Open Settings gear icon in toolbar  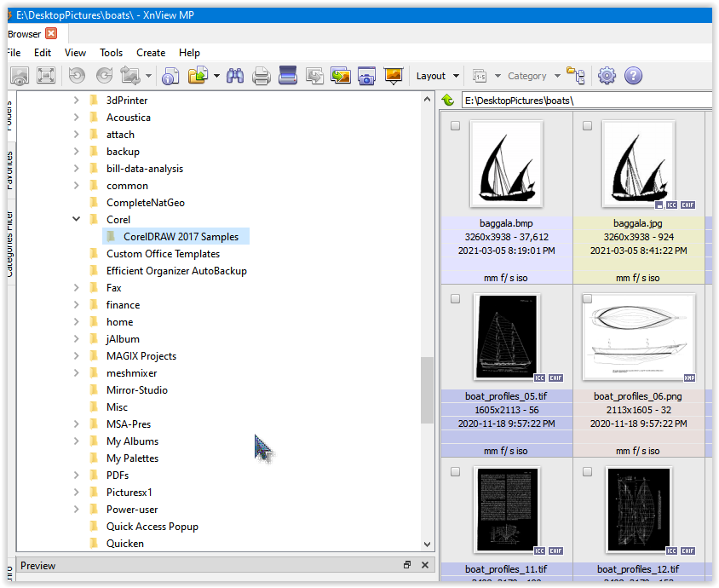pyautogui.click(x=607, y=76)
